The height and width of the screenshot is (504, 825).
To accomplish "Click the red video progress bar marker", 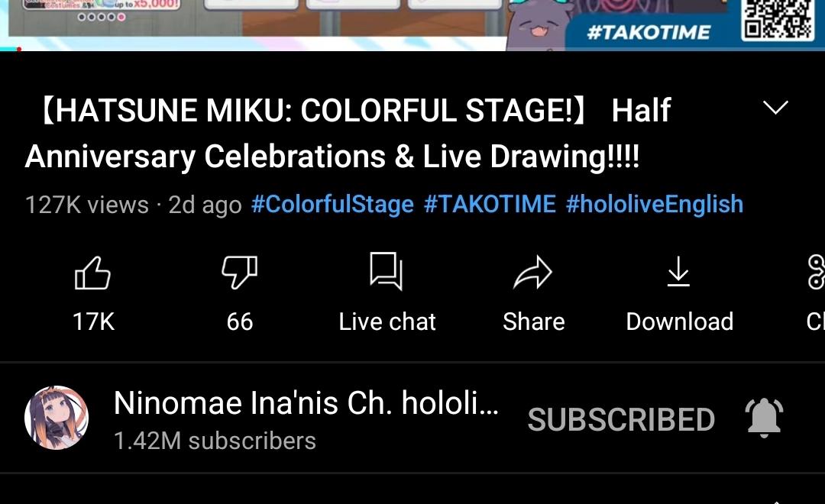I will pos(19,50).
